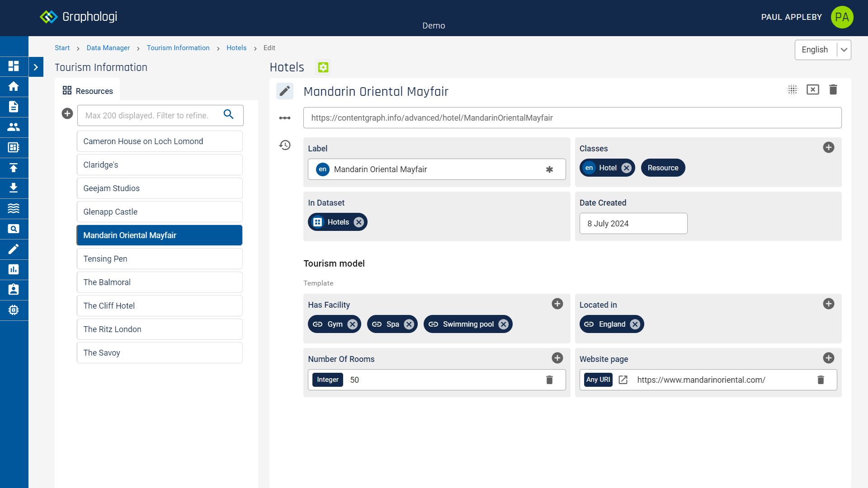Delete the Number Of Rooms value

point(549,380)
